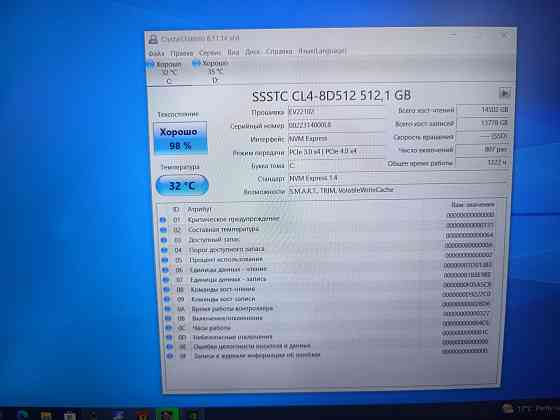
Task: Click the Прошивка firmware value field
Action: [x=336, y=112]
